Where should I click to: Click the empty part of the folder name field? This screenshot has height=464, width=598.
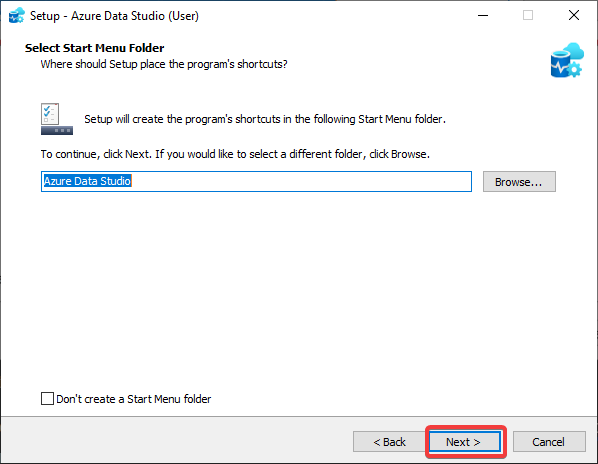click(x=301, y=181)
